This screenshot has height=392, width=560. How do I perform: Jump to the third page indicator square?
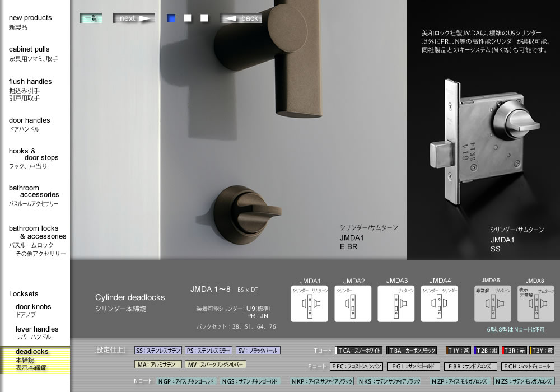204,18
